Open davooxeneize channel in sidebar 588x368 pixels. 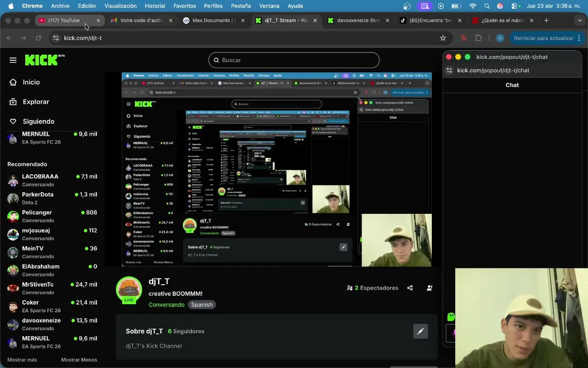click(52, 325)
